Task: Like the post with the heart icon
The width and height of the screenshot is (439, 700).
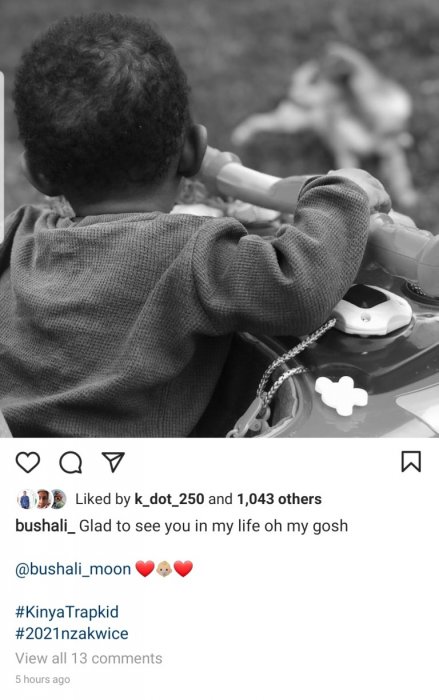Action: (x=28, y=462)
